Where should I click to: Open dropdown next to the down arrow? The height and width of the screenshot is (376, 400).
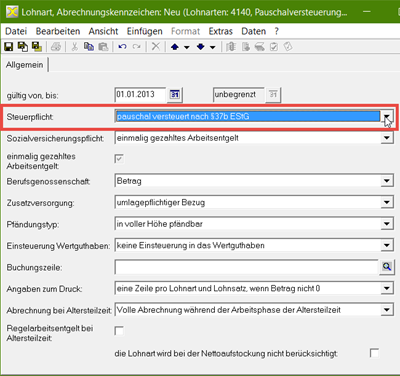213,47
